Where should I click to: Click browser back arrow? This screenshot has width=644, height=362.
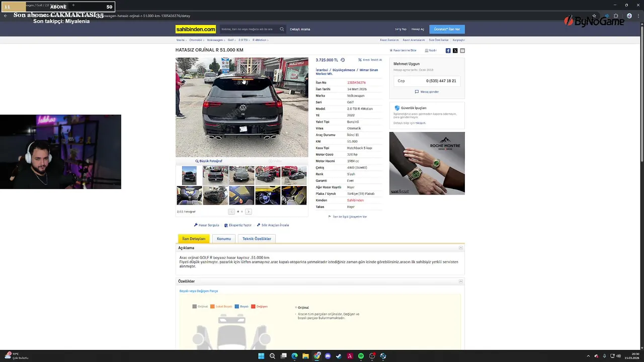pyautogui.click(x=6, y=16)
